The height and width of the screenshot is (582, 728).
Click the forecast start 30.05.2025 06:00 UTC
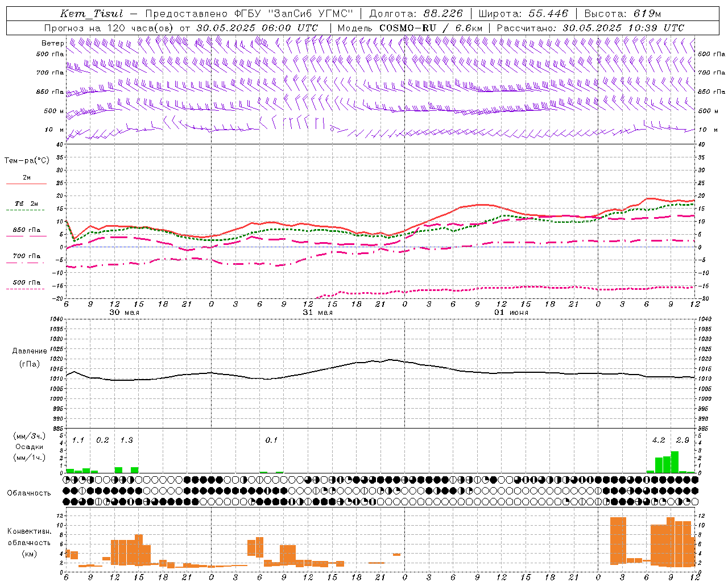coord(257,28)
